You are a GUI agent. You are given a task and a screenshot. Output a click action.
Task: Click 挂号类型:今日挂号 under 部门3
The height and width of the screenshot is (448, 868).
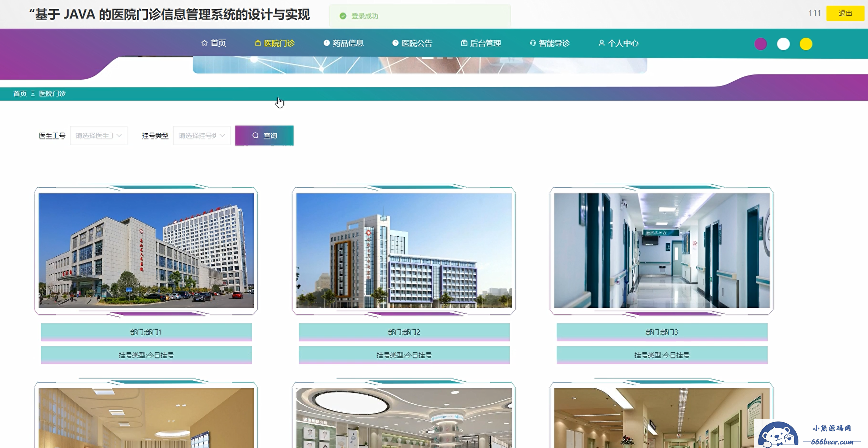[x=662, y=355]
